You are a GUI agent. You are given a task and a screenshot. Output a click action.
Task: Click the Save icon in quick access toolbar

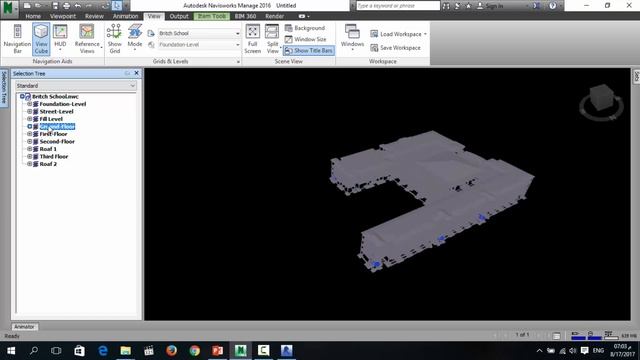pyautogui.click(x=55, y=6)
